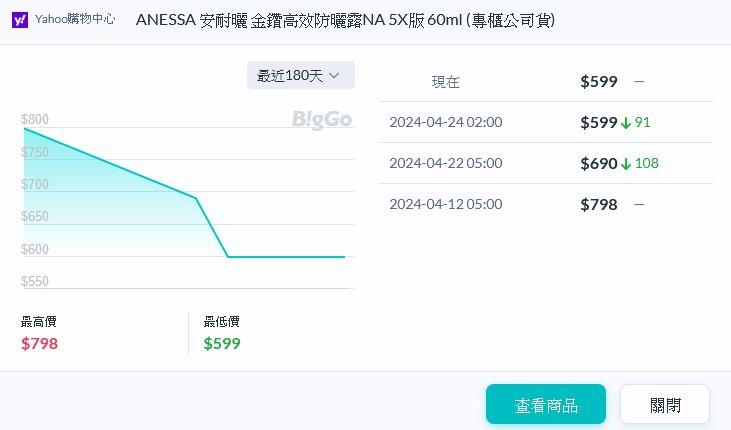Click the flat $599 segment of chart line

click(288, 257)
